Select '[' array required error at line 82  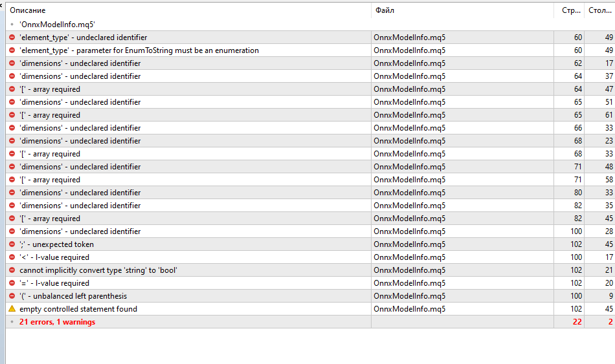(50, 219)
